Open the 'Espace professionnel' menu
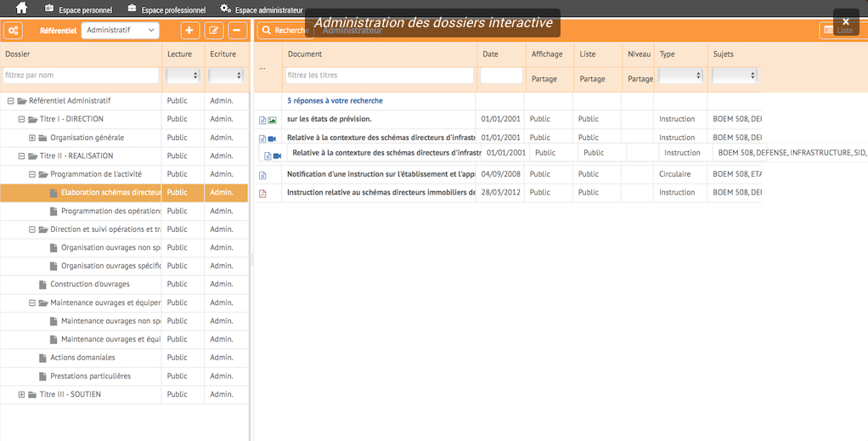Image resolution: width=868 pixels, height=441 pixels. [166, 10]
